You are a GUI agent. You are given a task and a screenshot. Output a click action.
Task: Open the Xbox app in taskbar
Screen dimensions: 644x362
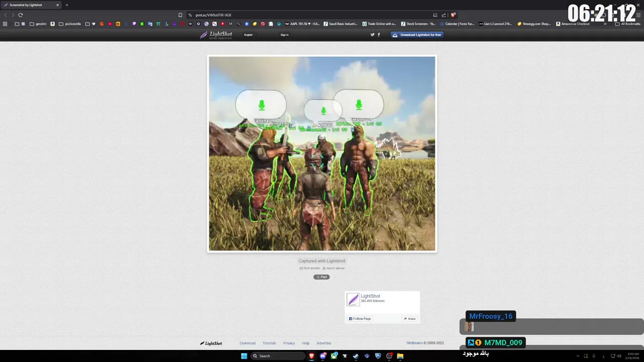[334, 356]
